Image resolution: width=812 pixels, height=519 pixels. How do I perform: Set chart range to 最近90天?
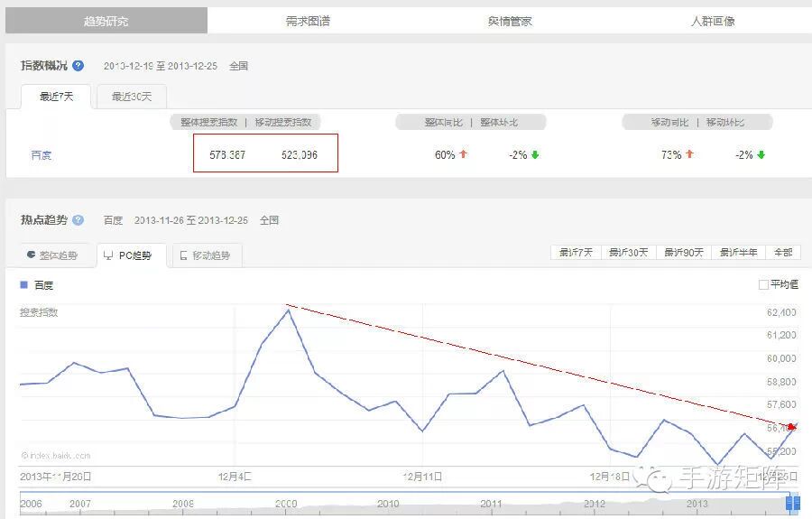[684, 252]
